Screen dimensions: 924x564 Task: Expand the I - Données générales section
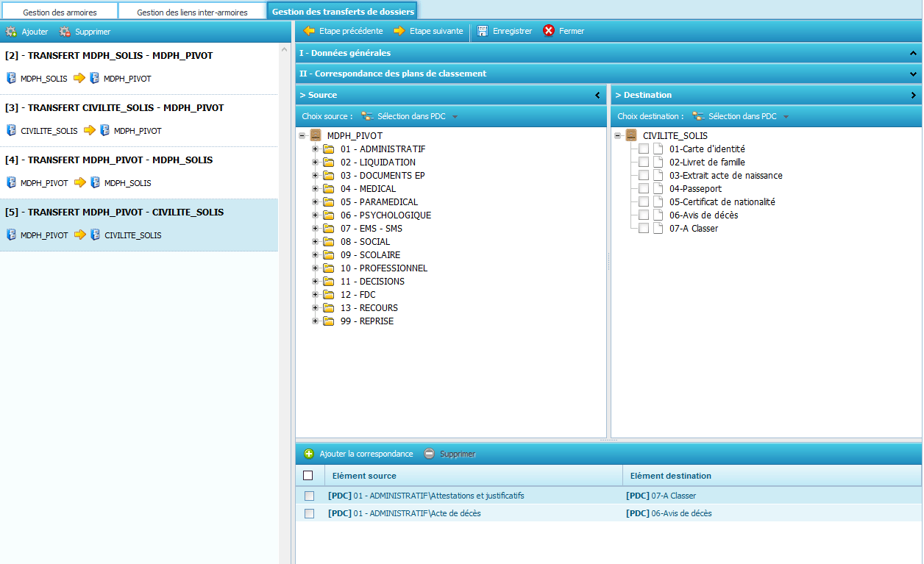[x=913, y=53]
